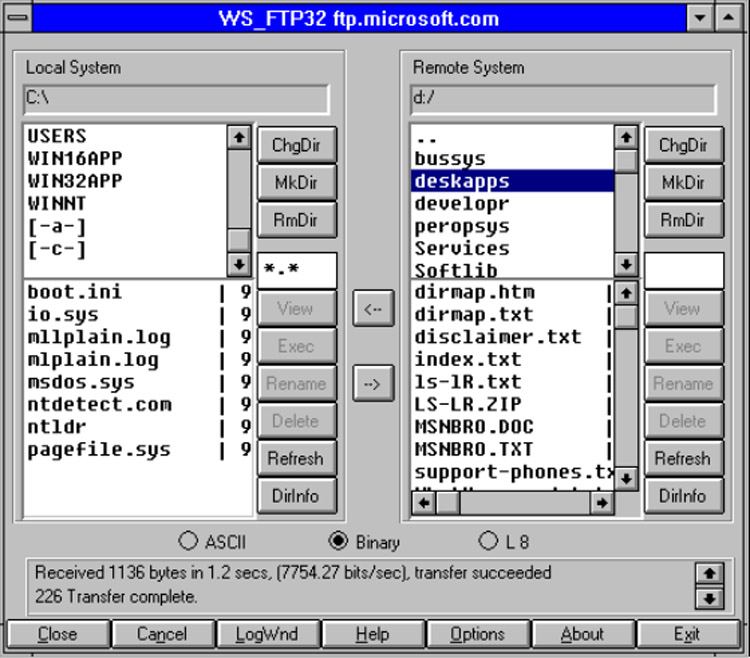The image size is (750, 658).
Task: Select ntdetect.com local file
Action: (138, 404)
